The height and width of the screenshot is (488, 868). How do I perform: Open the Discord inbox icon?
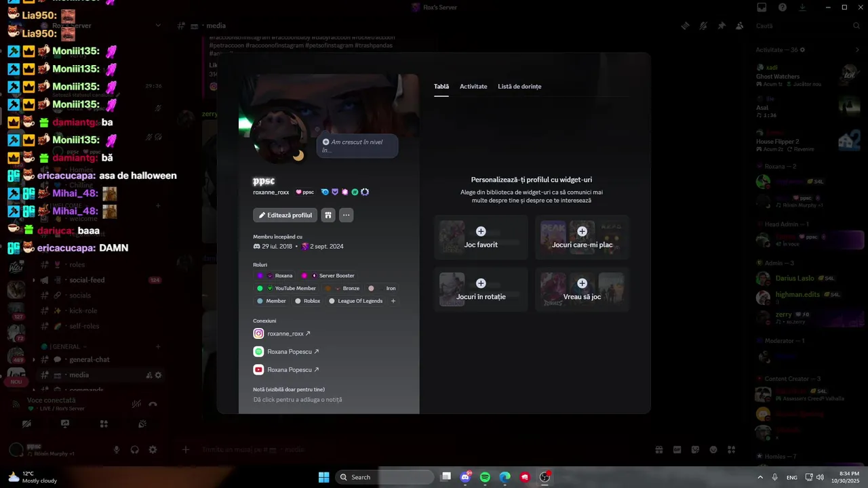762,7
